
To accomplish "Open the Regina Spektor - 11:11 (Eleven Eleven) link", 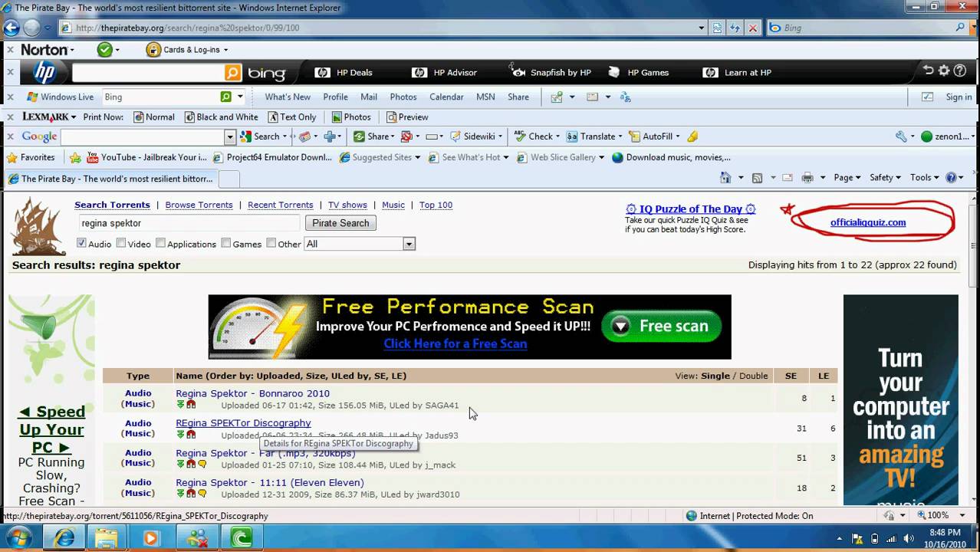I will 270,483.
